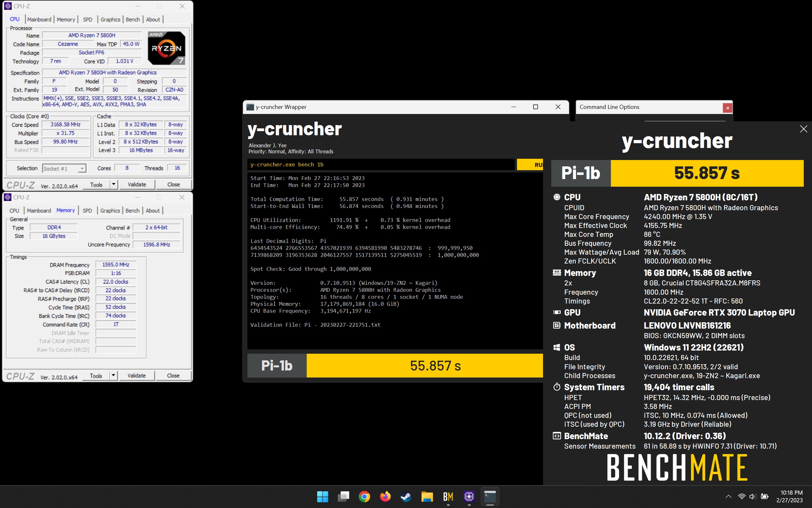Select Memory tab in top CPU-Z
The width and height of the screenshot is (812, 508).
[x=66, y=19]
